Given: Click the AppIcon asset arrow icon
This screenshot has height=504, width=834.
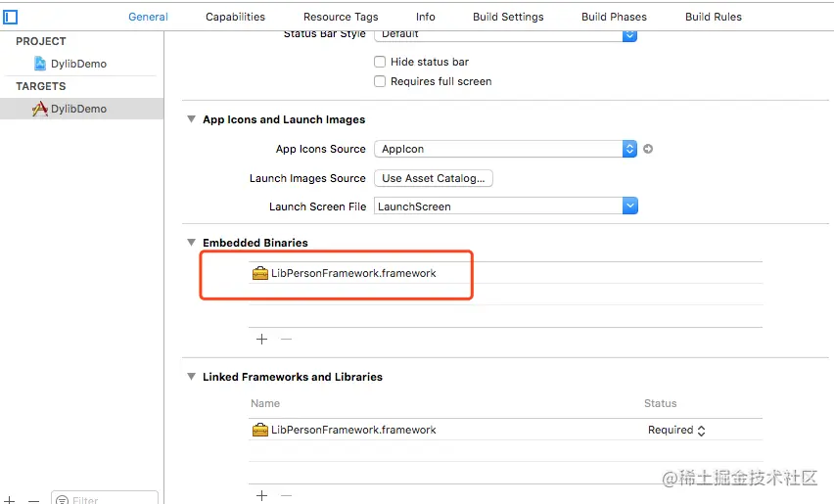Looking at the screenshot, I should point(647,149).
